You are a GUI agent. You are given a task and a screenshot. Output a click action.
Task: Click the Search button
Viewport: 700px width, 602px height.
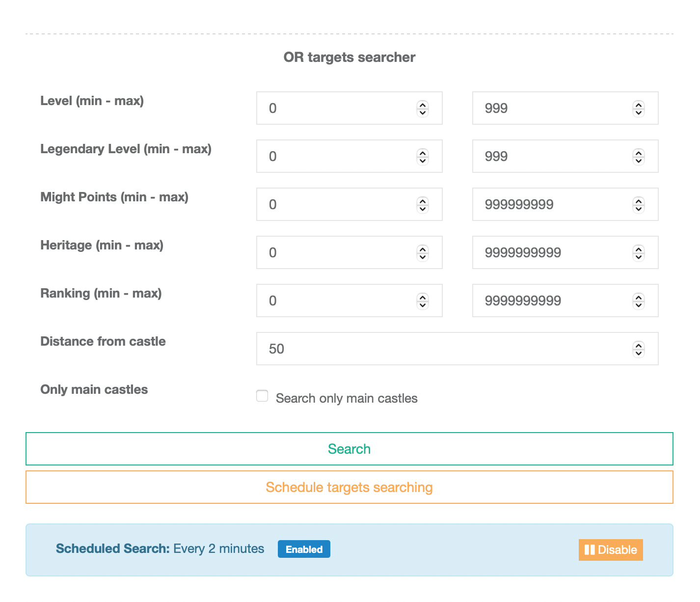349,449
